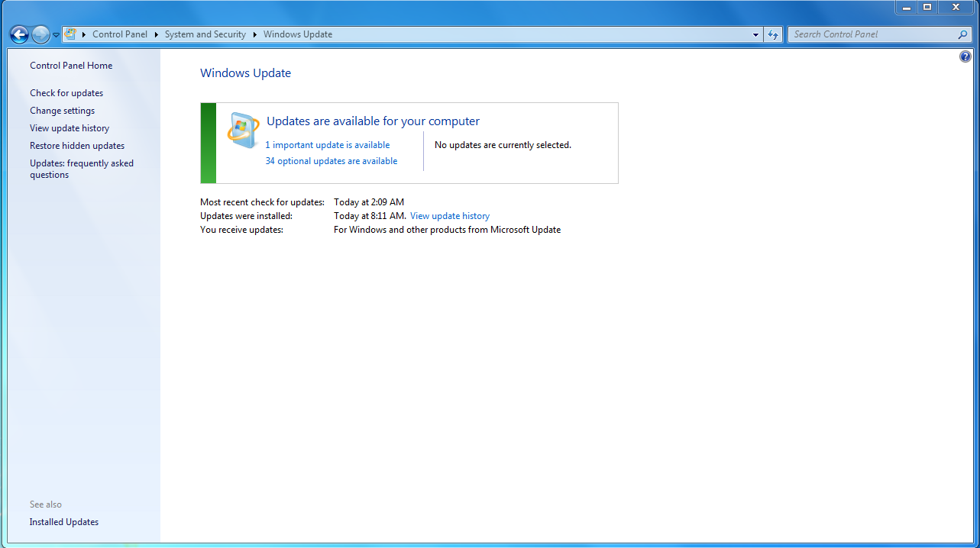Open Updates: frequently asked questions
The image size is (980, 548).
pos(82,169)
